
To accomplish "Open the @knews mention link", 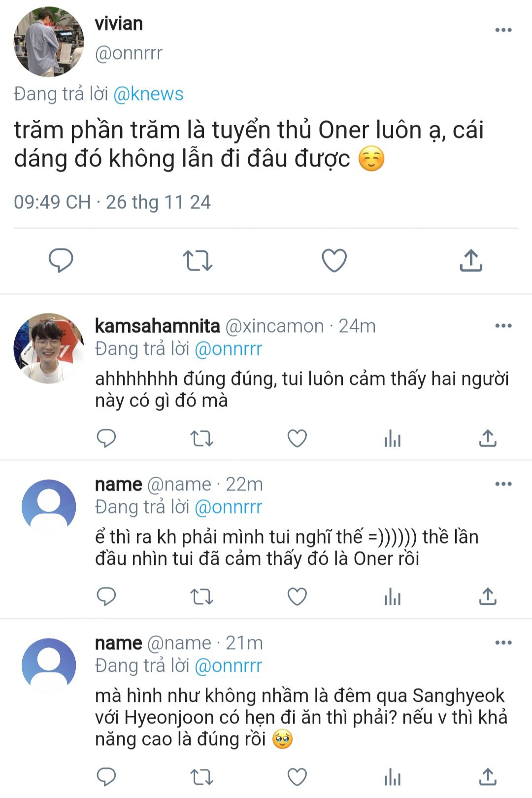I will (148, 94).
